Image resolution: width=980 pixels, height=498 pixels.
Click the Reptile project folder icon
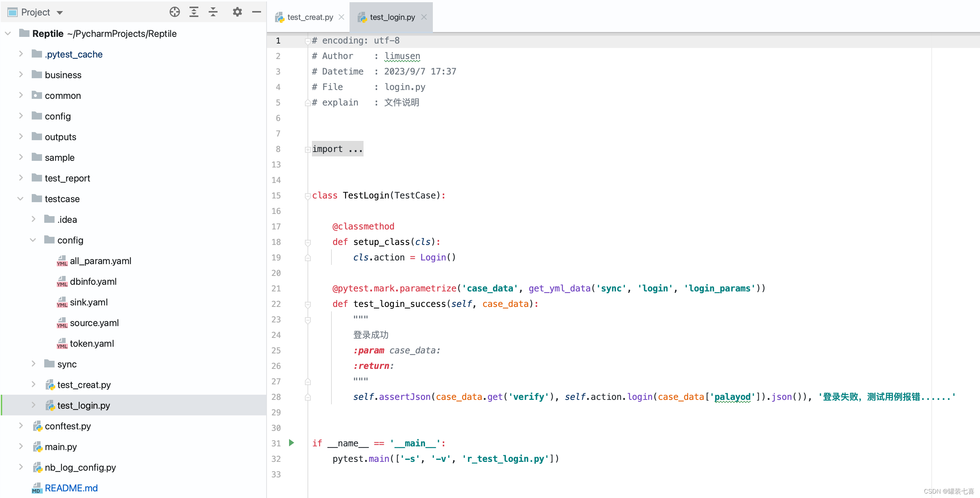pos(24,33)
